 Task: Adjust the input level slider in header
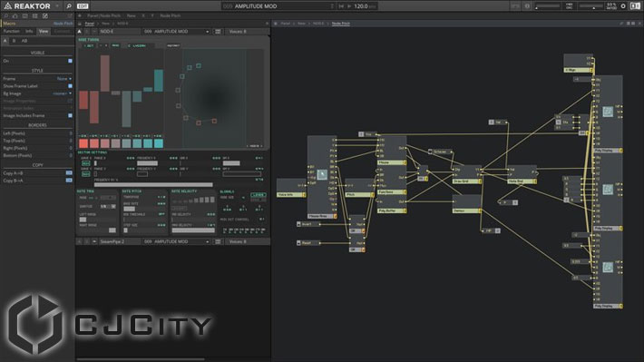[x=548, y=6]
